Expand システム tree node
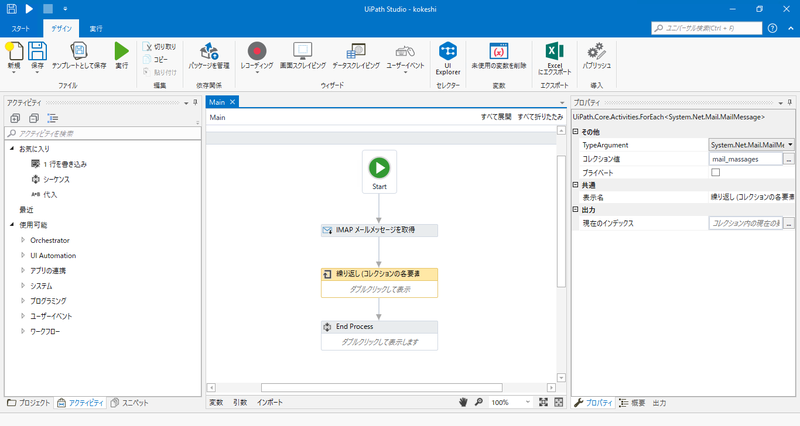This screenshot has height=426, width=800. 23,286
